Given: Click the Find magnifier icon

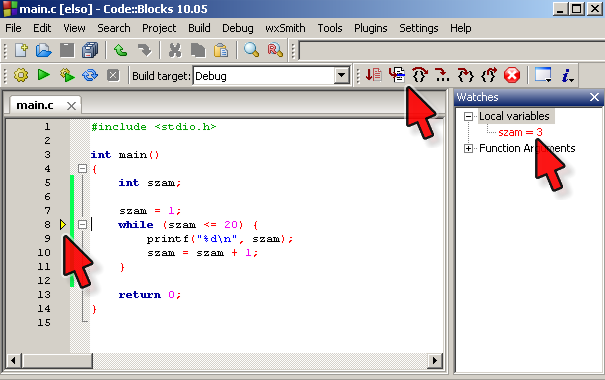Looking at the screenshot, I should click(251, 50).
